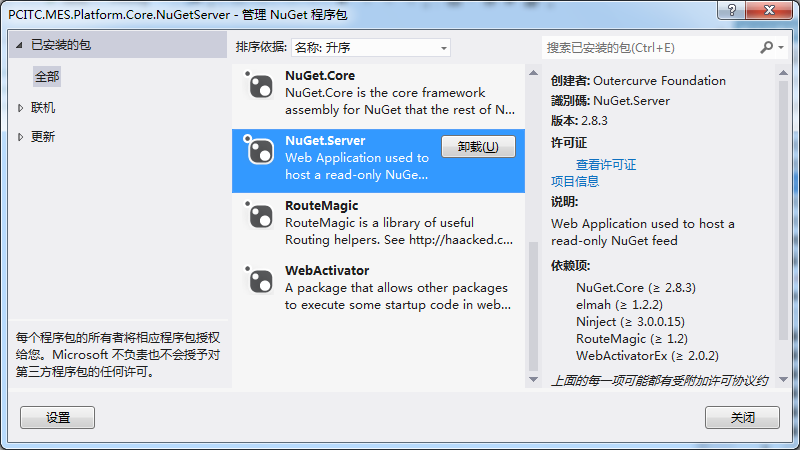Image resolution: width=800 pixels, height=450 pixels.
Task: Collapse the 已安装的包 section
Action: coord(19,45)
